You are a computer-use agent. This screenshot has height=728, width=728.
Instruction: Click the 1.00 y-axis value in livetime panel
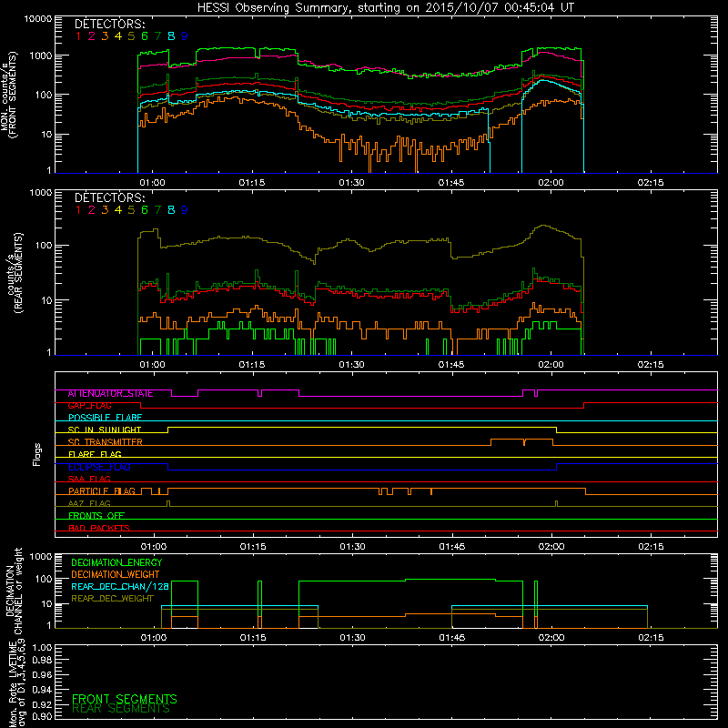pos(42,648)
